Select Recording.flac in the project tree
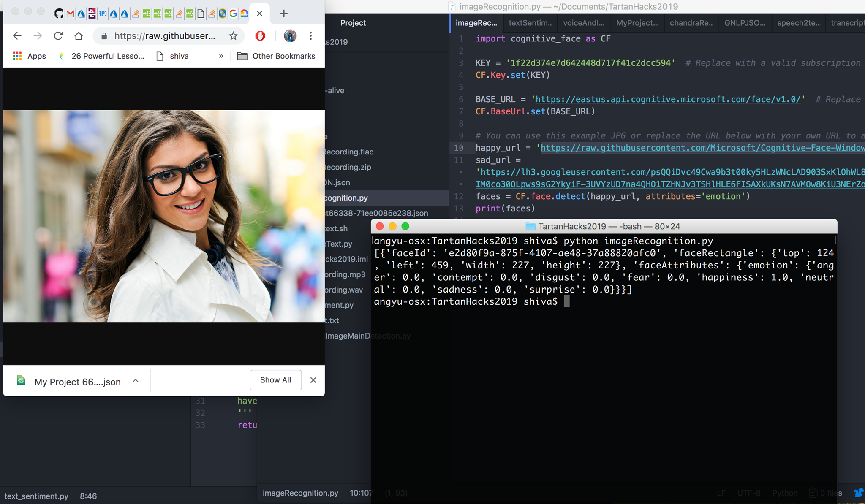This screenshot has height=504, width=865. tap(349, 152)
